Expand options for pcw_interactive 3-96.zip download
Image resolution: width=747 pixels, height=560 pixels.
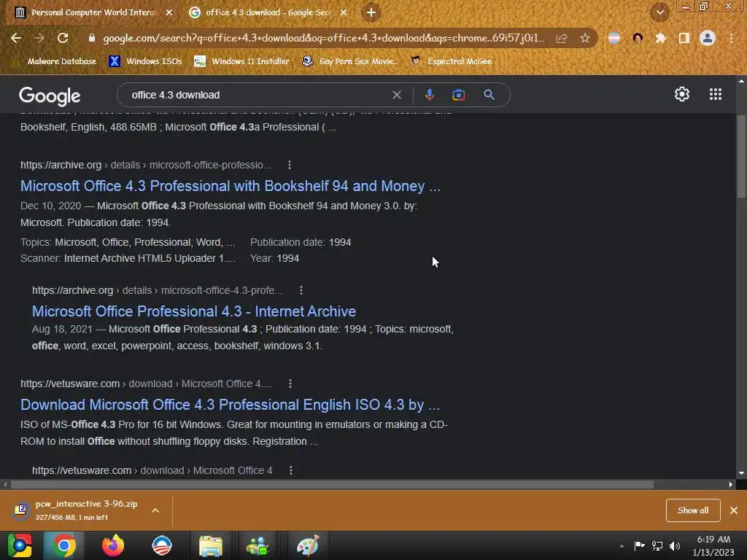pyautogui.click(x=155, y=510)
